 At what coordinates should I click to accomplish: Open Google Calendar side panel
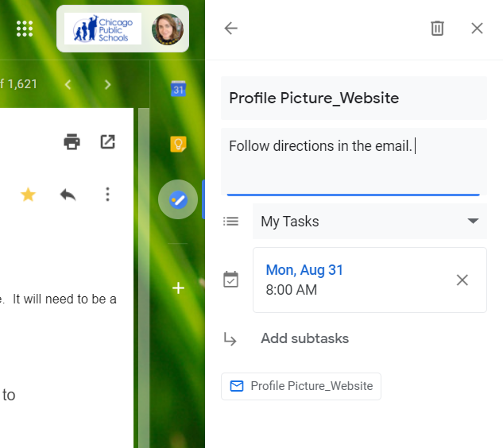178,89
